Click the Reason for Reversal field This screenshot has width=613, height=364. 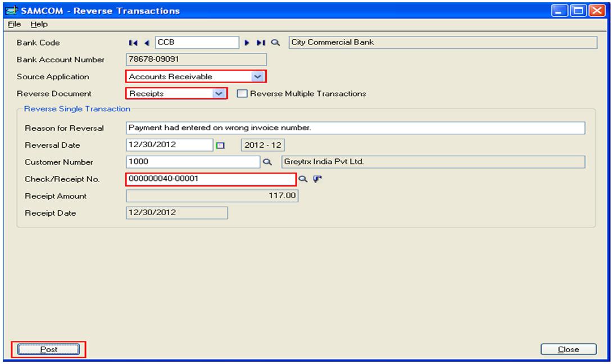coord(355,128)
